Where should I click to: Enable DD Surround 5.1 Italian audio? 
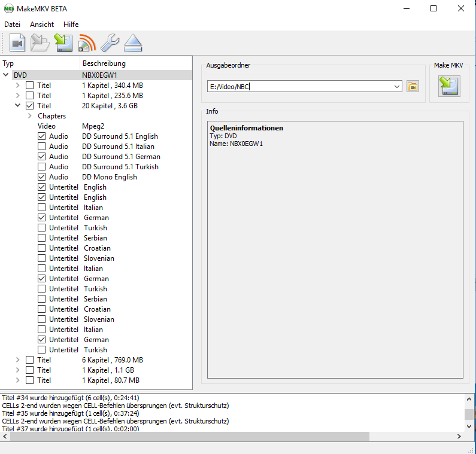tap(41, 147)
